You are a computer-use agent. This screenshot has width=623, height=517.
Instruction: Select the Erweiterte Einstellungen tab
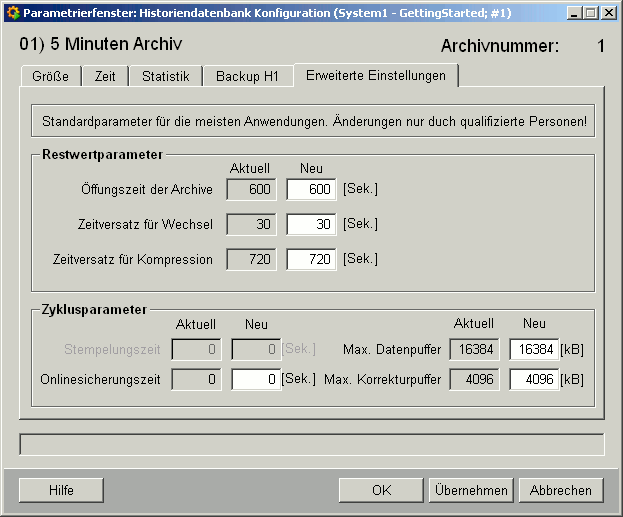(x=377, y=76)
